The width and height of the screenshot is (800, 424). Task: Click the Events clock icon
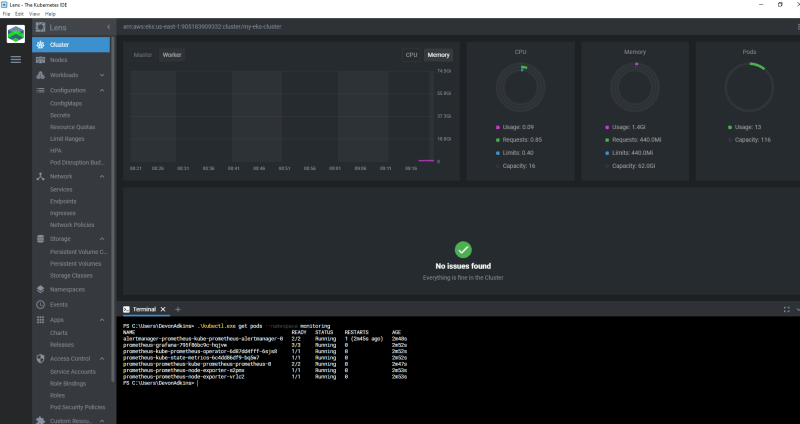(40, 305)
